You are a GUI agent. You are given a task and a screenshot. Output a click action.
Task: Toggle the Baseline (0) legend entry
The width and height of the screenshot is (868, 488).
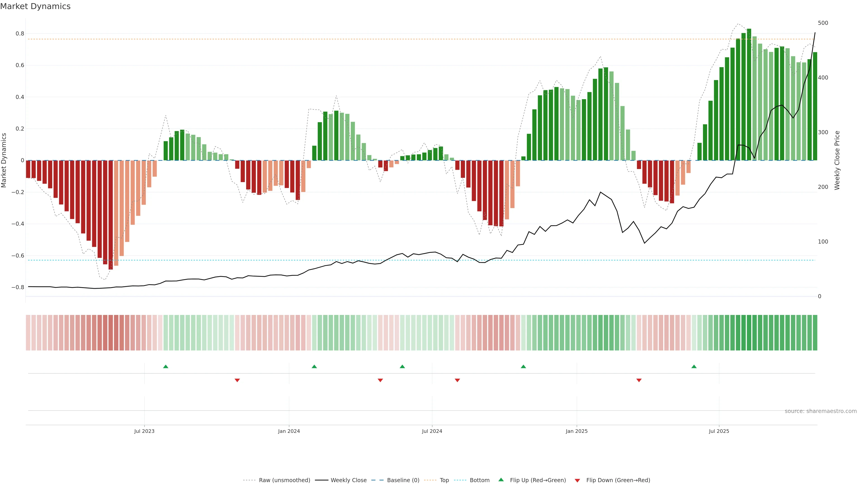(x=403, y=480)
